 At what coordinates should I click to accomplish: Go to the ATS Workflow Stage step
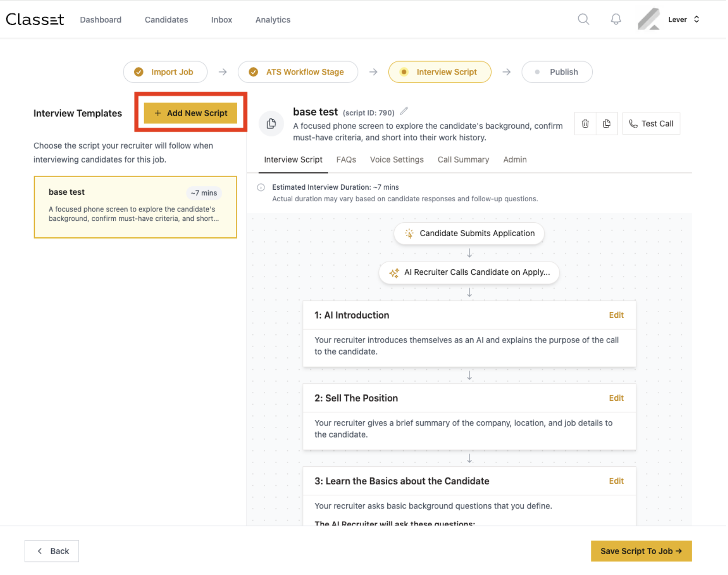299,72
